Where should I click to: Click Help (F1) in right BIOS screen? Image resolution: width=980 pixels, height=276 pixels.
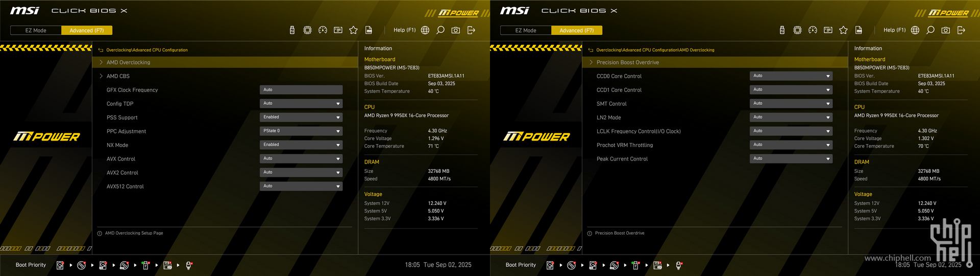[x=894, y=30]
